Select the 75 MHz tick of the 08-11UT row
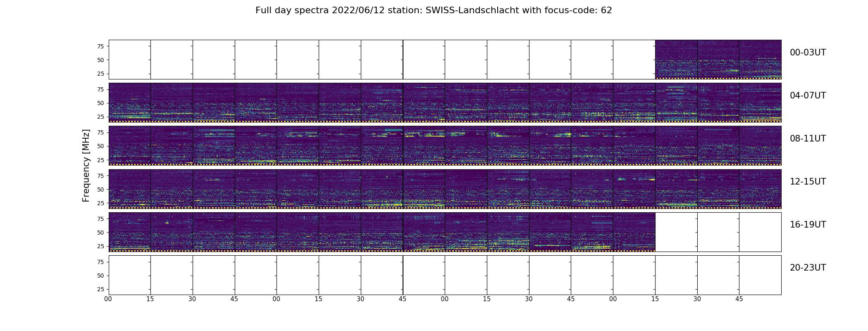The width and height of the screenshot is (868, 331). [x=100, y=132]
